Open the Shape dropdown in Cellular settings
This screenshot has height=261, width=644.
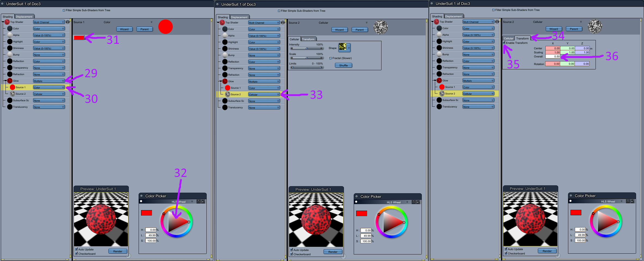(x=344, y=48)
